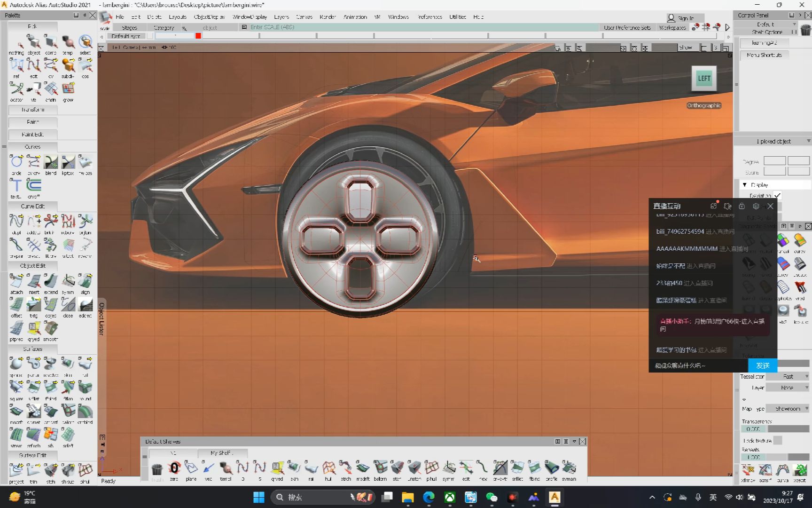
Task: Open the Windows Start menu
Action: [x=258, y=497]
